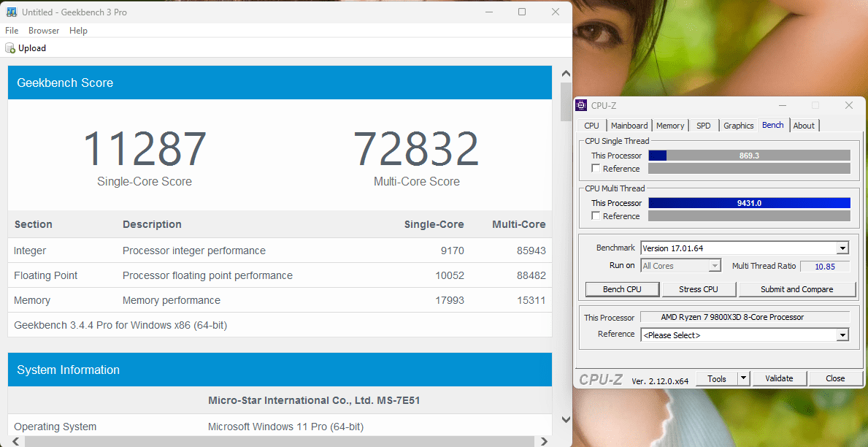
Task: Click Floating Point single-core value 10052
Action: tap(449, 275)
